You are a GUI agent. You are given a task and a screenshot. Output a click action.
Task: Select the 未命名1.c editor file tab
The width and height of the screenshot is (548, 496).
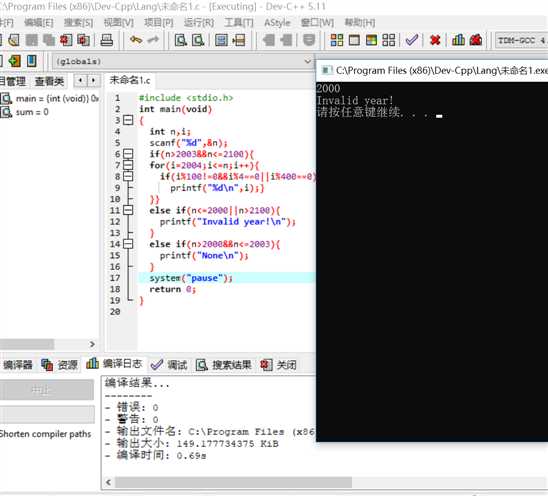point(130,80)
